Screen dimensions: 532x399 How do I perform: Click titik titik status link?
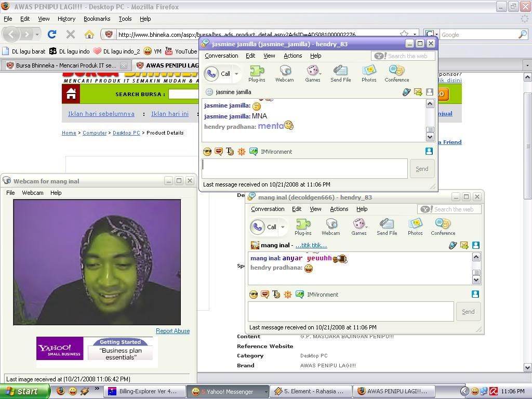311,245
